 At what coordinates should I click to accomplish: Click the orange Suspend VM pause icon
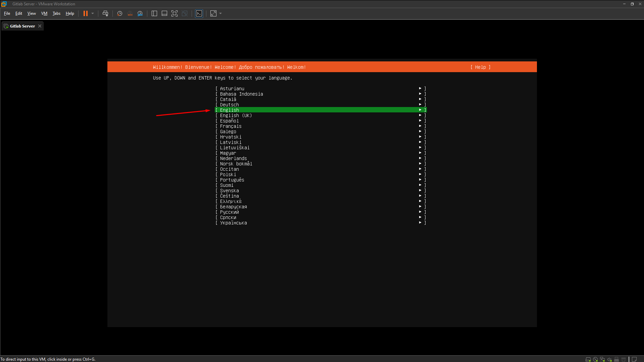(x=86, y=13)
